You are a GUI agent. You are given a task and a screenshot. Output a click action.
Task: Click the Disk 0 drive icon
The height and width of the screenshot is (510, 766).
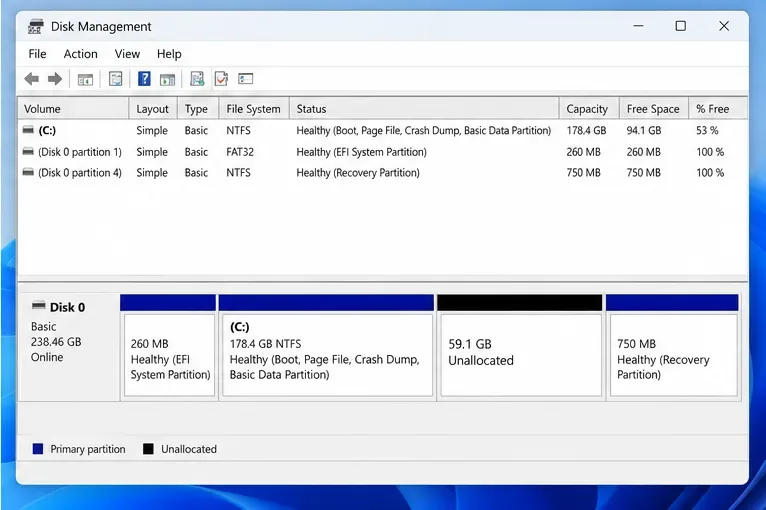[39, 306]
